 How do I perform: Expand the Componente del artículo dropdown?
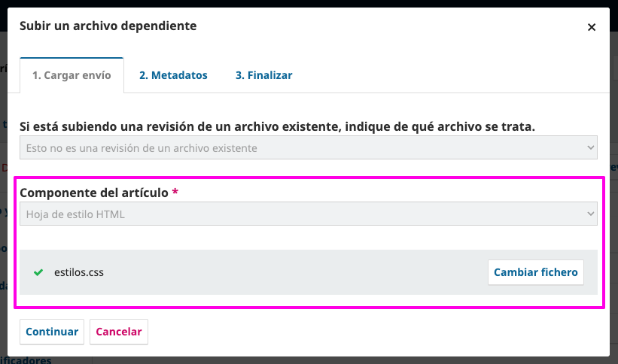tap(301, 214)
